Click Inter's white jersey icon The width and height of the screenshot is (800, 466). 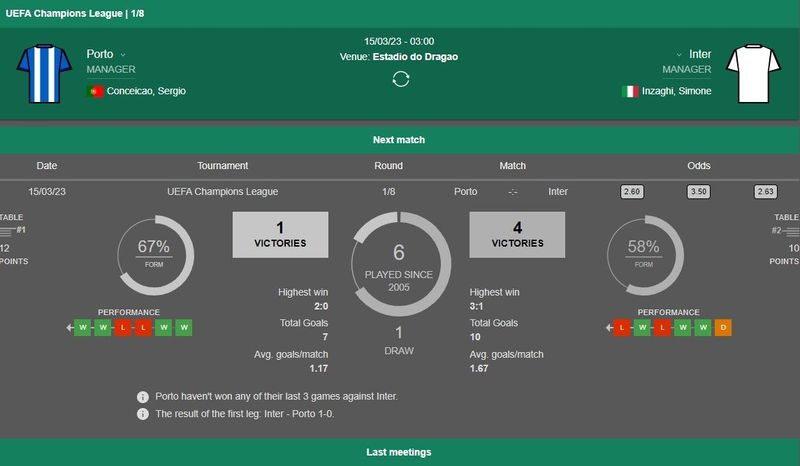click(753, 73)
